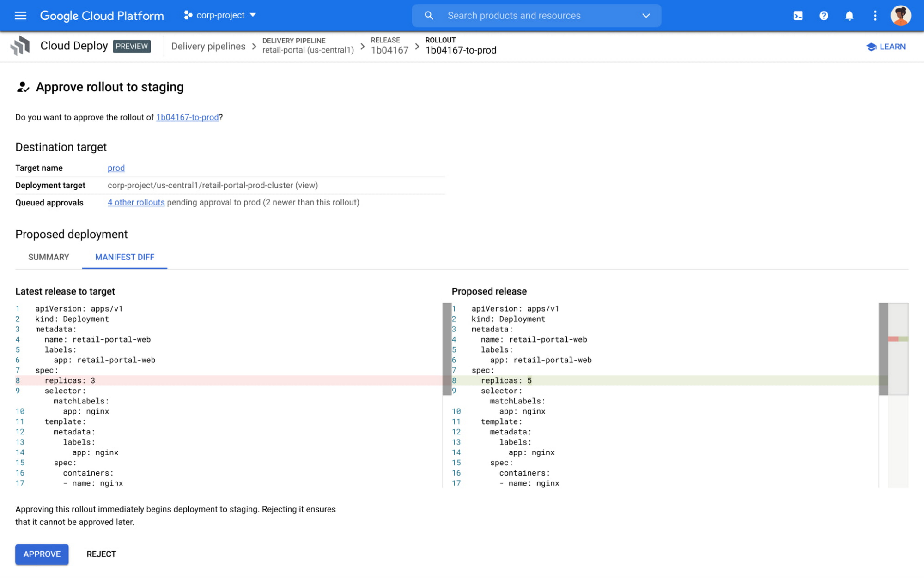924x578 pixels.
Task: Click the Cloud Deploy product logo icon
Action: (20, 46)
